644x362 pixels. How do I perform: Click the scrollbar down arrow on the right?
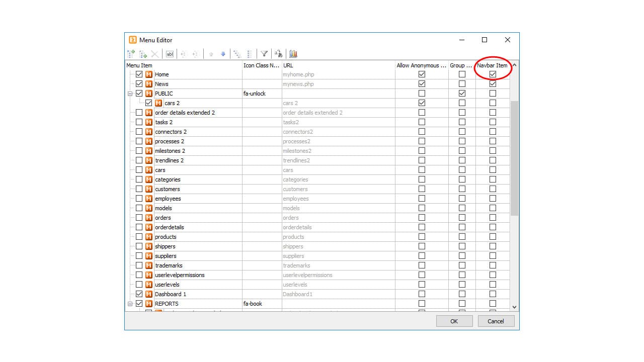click(514, 307)
